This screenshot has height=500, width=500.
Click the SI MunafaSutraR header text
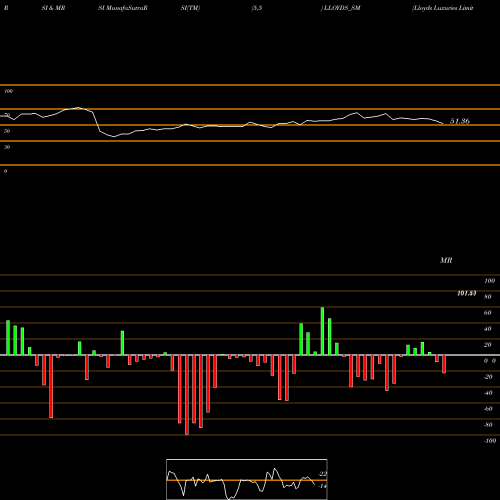[123, 8]
